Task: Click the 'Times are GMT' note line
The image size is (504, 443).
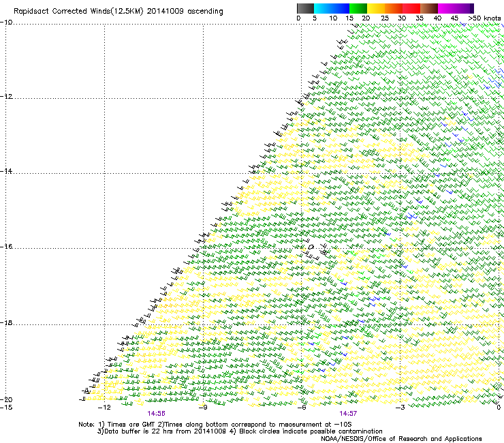Action: (x=215, y=425)
